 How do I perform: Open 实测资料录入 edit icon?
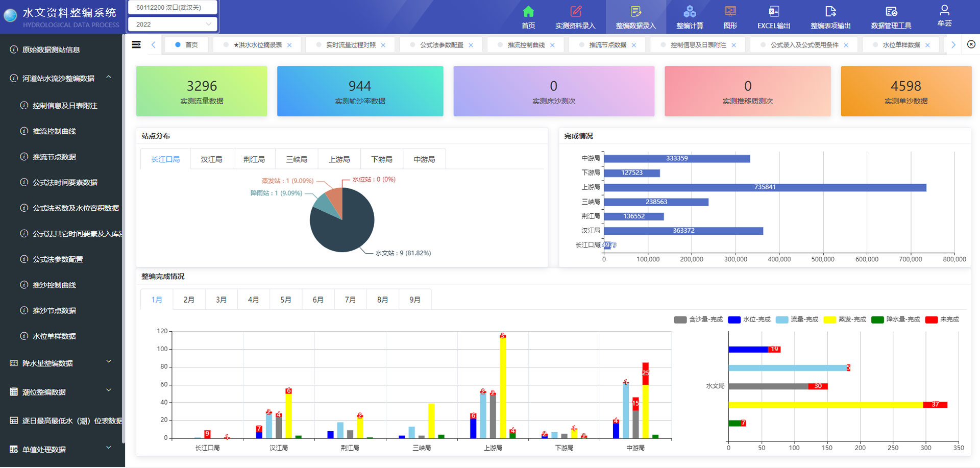click(575, 11)
